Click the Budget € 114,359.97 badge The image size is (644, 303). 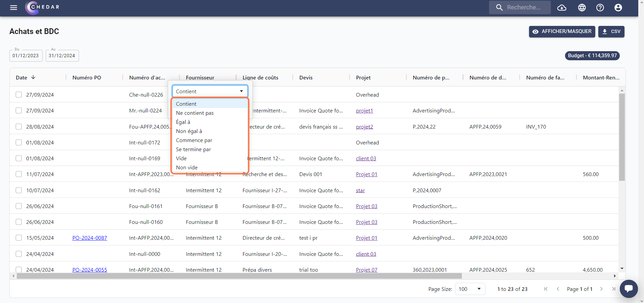tap(592, 56)
